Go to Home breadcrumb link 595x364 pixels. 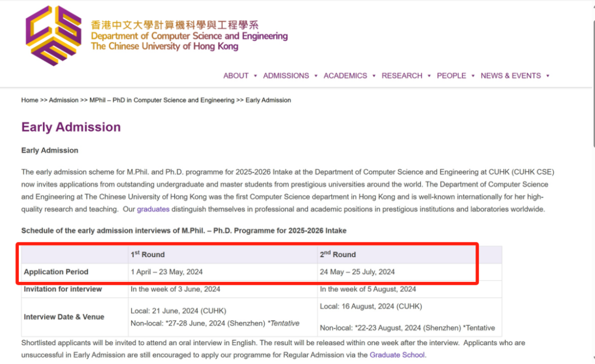30,100
